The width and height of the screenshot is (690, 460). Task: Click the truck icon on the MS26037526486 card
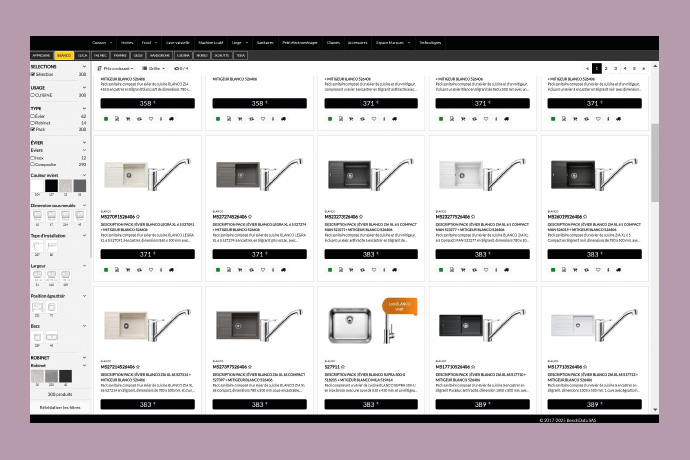[618, 270]
